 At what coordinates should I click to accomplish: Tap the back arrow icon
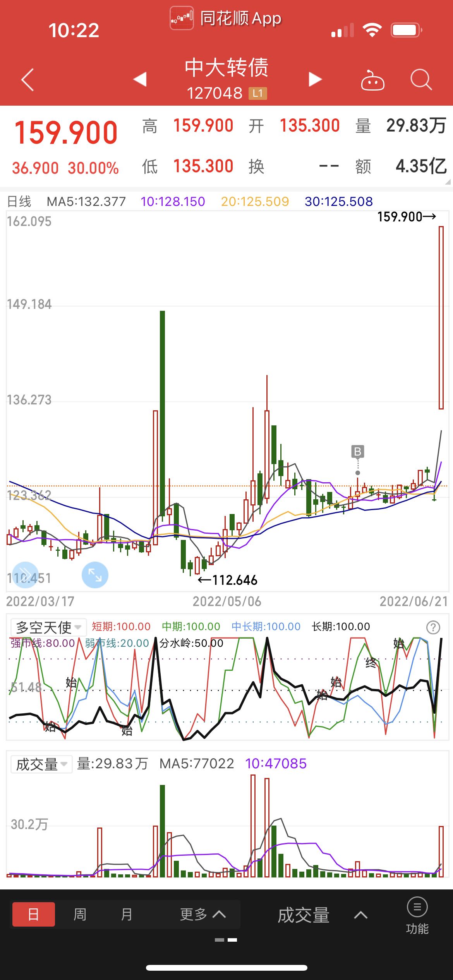27,80
